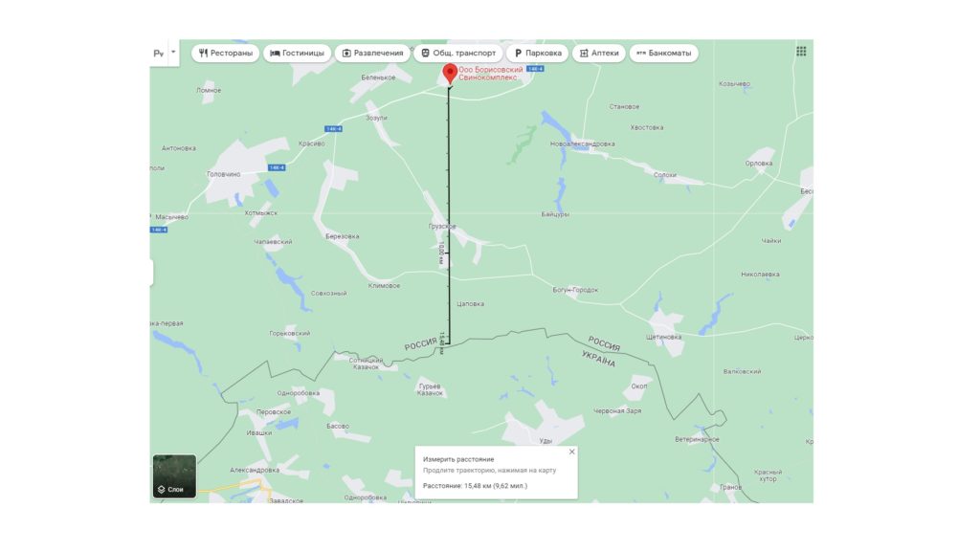Show Банкоматы on the map
Image resolution: width=980 pixels, height=551 pixels.
[x=664, y=54]
